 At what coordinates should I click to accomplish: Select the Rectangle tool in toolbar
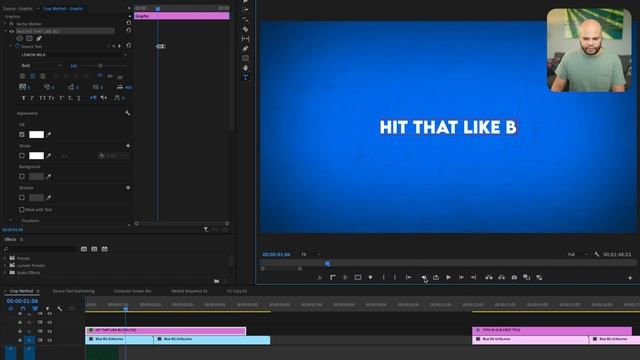pos(245,58)
